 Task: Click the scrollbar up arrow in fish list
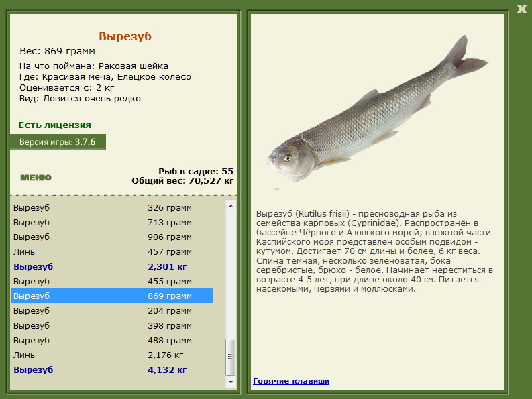[x=231, y=206]
